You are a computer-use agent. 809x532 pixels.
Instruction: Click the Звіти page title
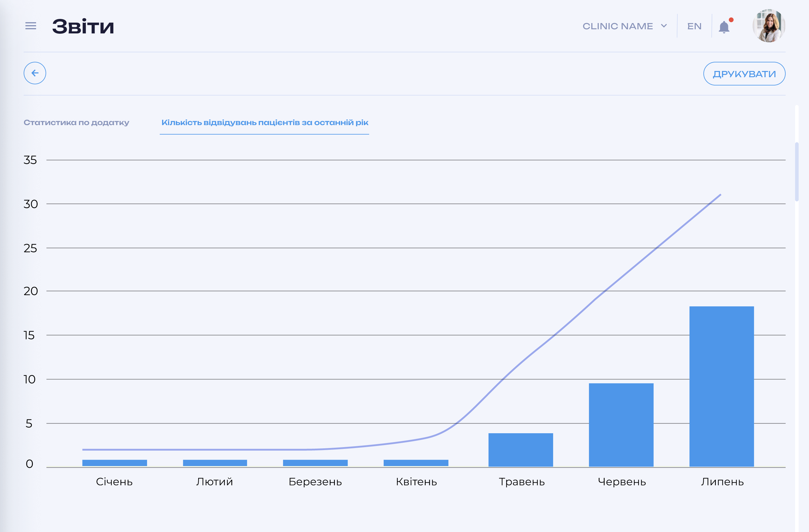[83, 26]
